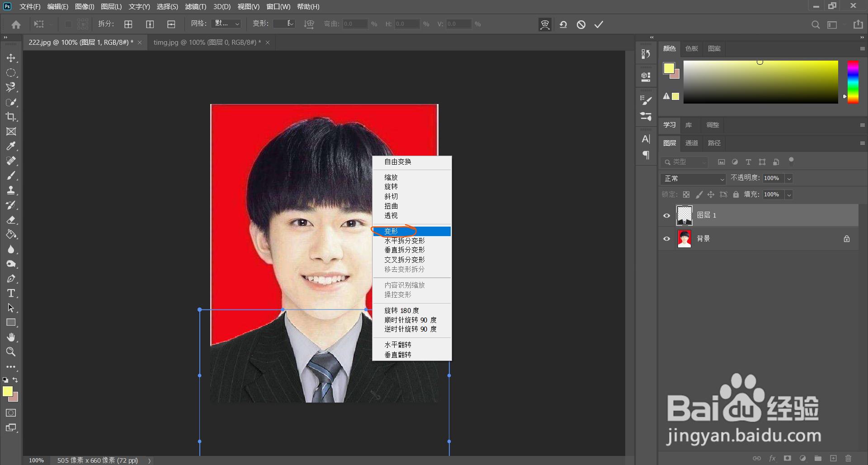
Task: Open the opacity 不透明度 dropdown arrow
Action: coord(789,179)
